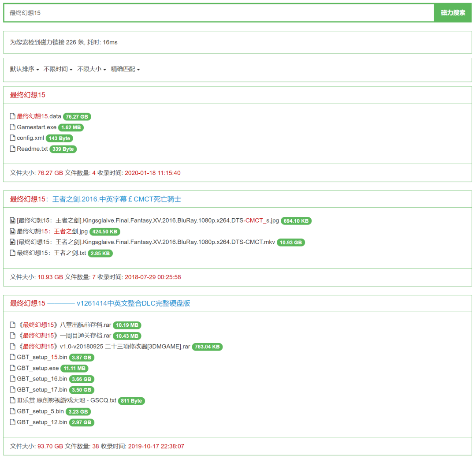Expand the 不限大小 size filter
Screen dimensions: 476x459
[x=92, y=69]
